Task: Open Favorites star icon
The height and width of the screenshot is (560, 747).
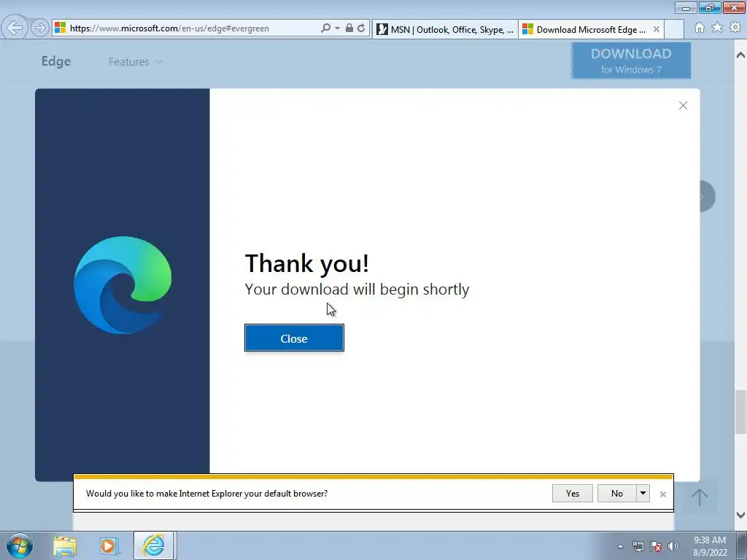Action: click(x=717, y=28)
